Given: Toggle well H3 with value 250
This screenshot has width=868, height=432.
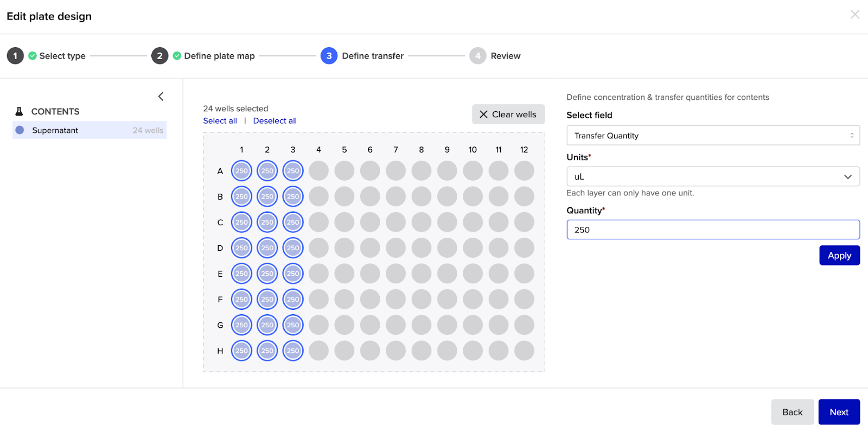Looking at the screenshot, I should click(293, 351).
